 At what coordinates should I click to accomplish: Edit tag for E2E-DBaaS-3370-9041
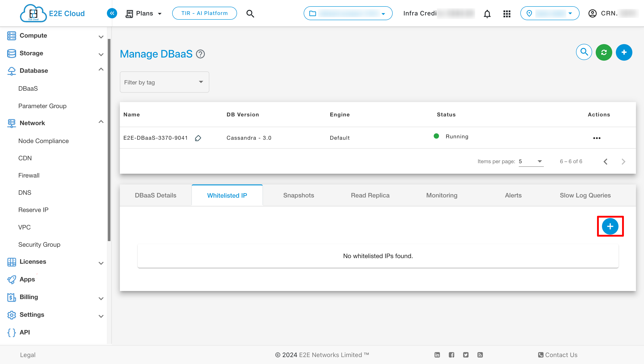tap(198, 138)
